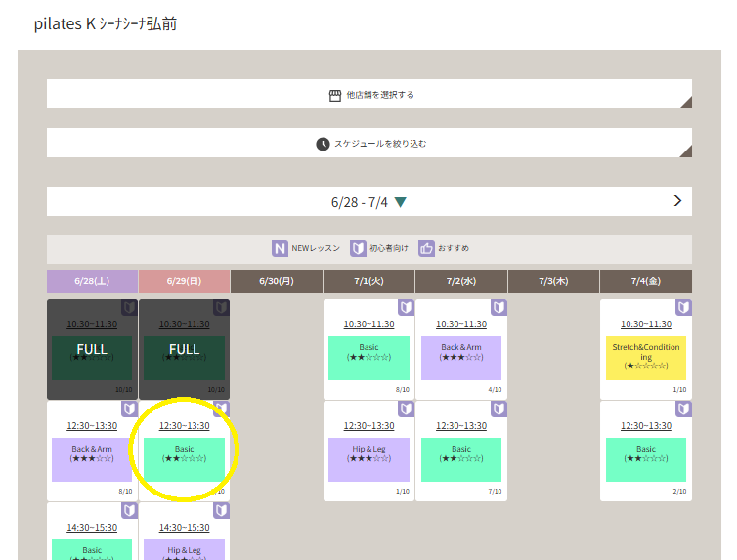The width and height of the screenshot is (737, 560).
Task: Click 7/10 capacity on 7/2 12:30 card
Action: pos(495,491)
